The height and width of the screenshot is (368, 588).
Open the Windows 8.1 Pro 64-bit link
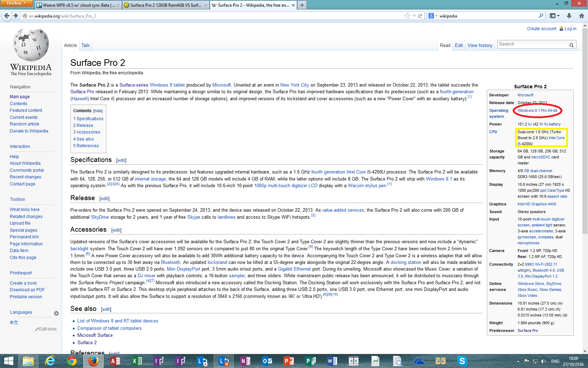click(537, 110)
